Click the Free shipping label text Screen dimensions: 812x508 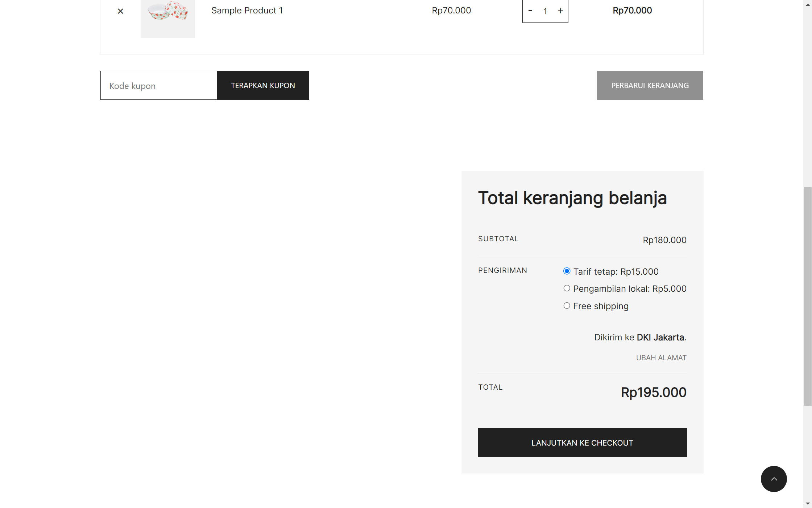pos(601,306)
